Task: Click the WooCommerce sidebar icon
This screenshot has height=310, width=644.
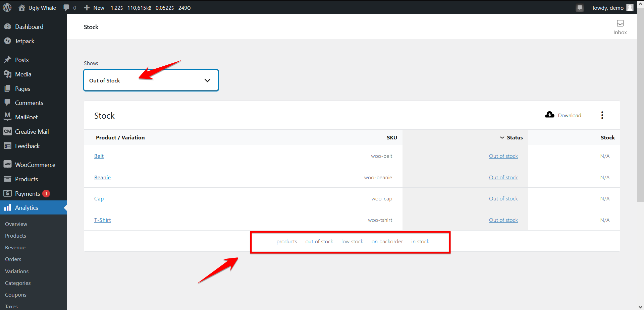Action: 8,164
